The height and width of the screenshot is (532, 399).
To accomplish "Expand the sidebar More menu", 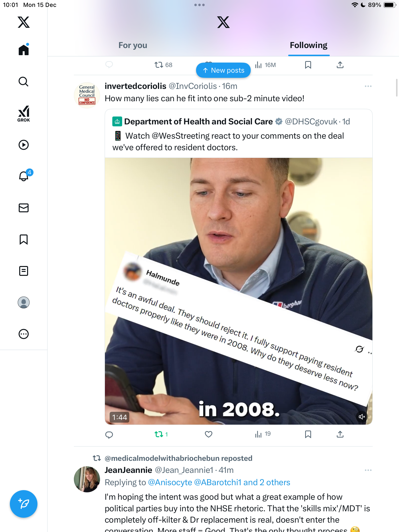I will [x=24, y=334].
